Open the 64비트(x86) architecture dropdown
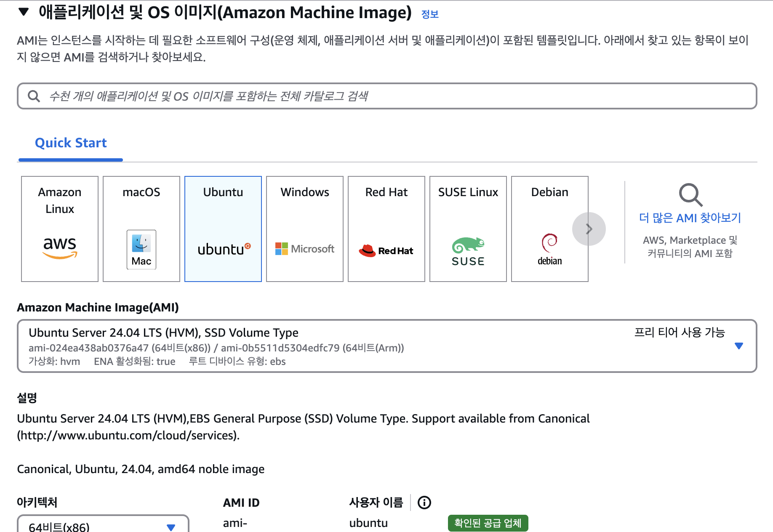This screenshot has height=532, width=773. click(103, 524)
